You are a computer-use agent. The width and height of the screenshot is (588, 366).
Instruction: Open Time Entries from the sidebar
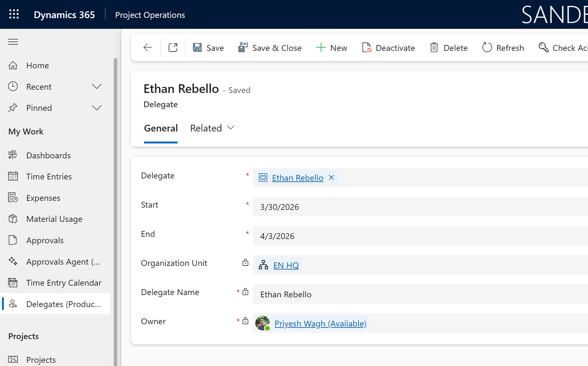[x=13, y=176]
